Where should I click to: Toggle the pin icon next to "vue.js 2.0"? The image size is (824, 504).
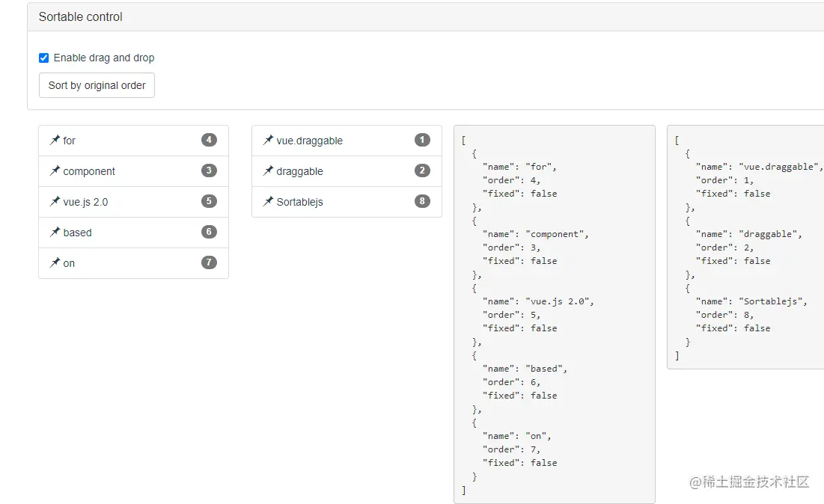[x=55, y=202]
